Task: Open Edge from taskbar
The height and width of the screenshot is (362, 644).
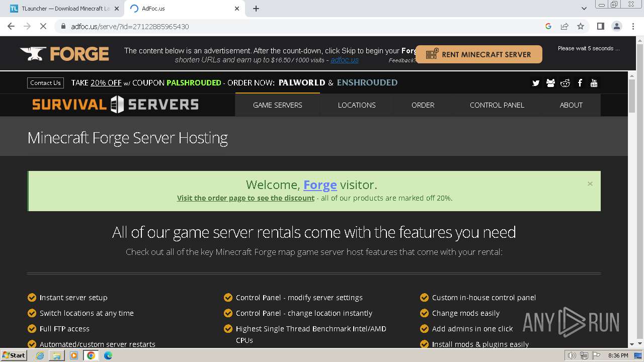Action: click(108, 355)
